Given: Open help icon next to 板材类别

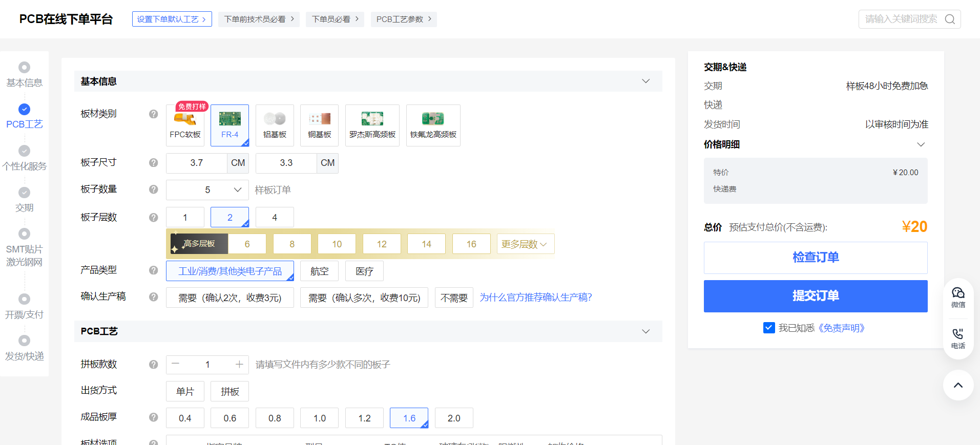Looking at the screenshot, I should coord(153,114).
